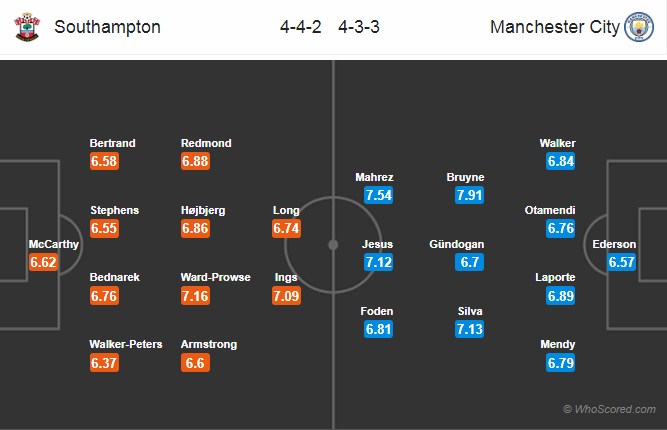Click Mahrez's 7.54 rating box
Viewport: 667px width, 430px height.
pyautogui.click(x=378, y=195)
